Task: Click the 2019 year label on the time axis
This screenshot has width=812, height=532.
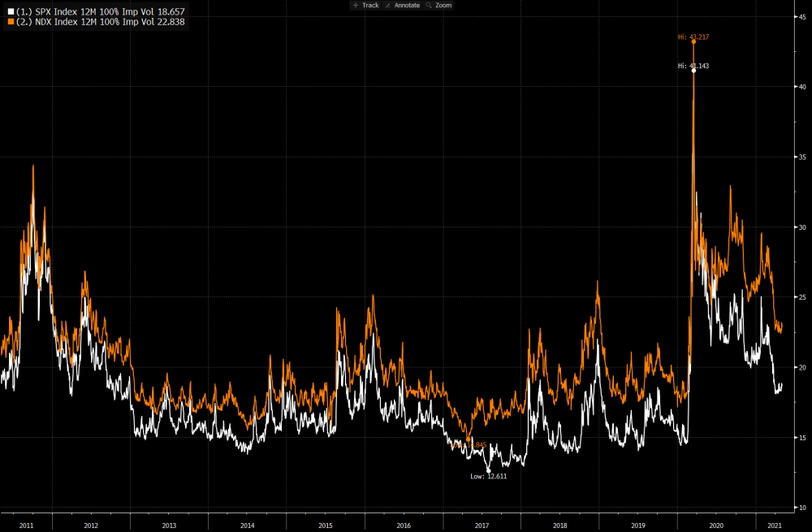Action: click(638, 526)
